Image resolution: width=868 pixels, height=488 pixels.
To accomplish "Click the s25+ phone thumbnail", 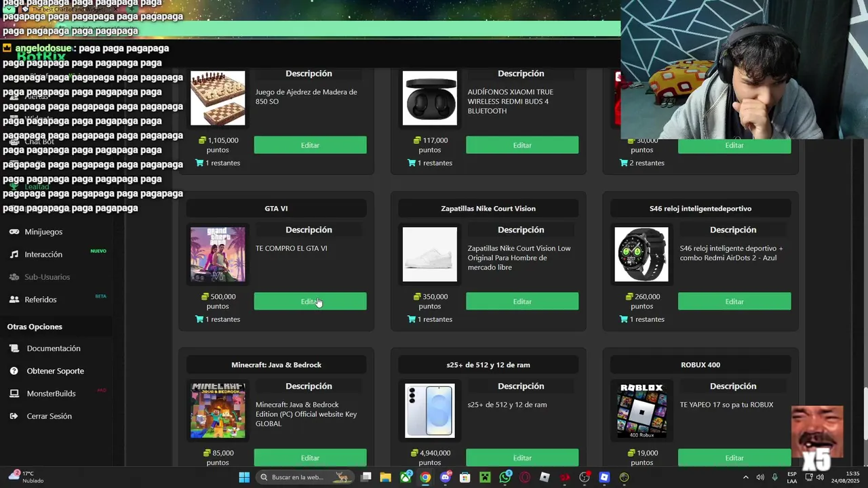I will 430,411.
